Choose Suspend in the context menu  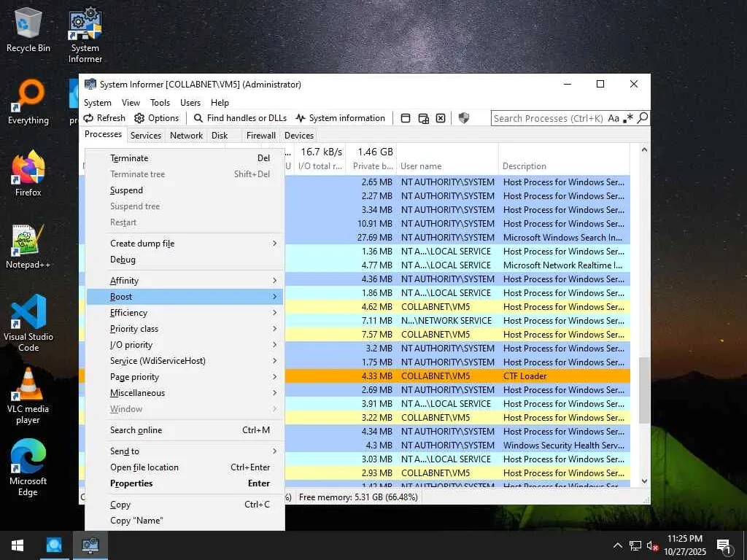[x=185, y=190]
